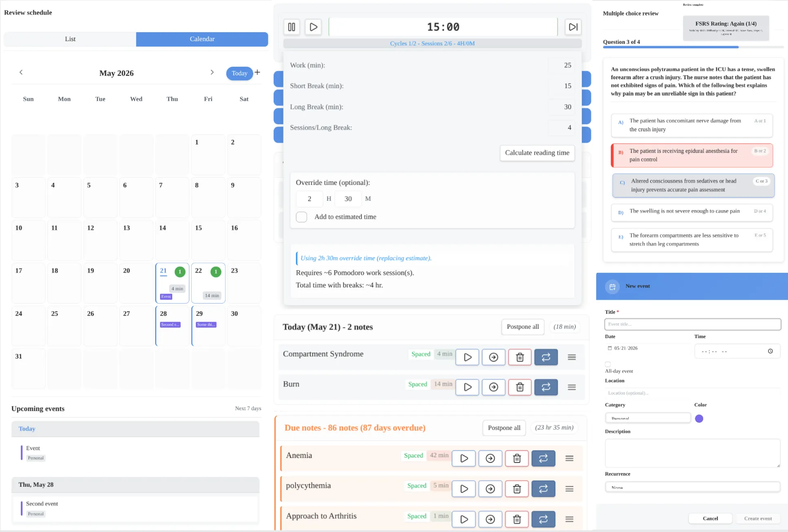Screen dimensions: 788x532
Task: Select answer B epidural anesthesia
Action: (691, 155)
